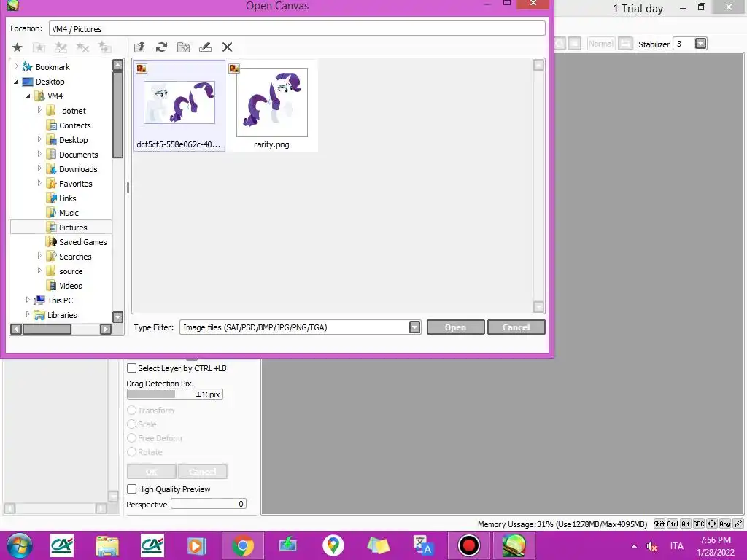Select the Videos folder in tree
Screen dimensions: 747x560
(x=71, y=286)
